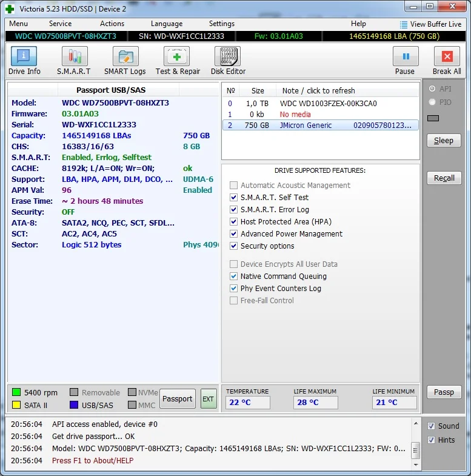
Task: Click the log scrollbar thumb
Action: point(415,451)
